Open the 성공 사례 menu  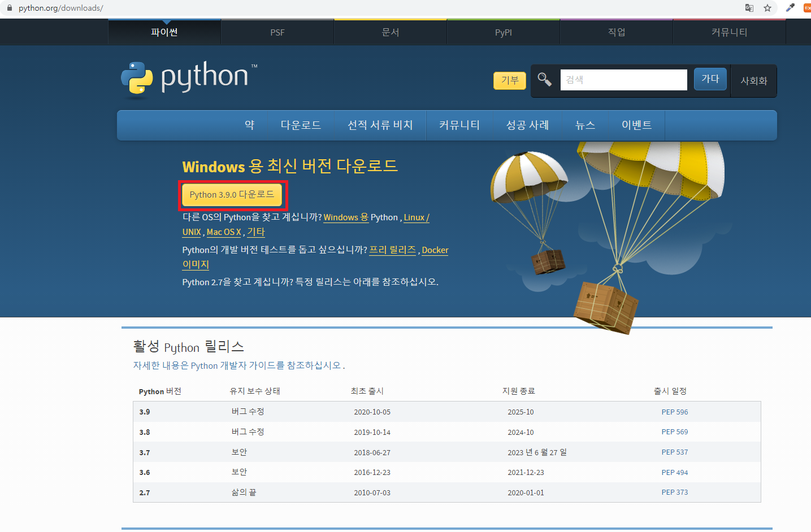[x=528, y=125]
